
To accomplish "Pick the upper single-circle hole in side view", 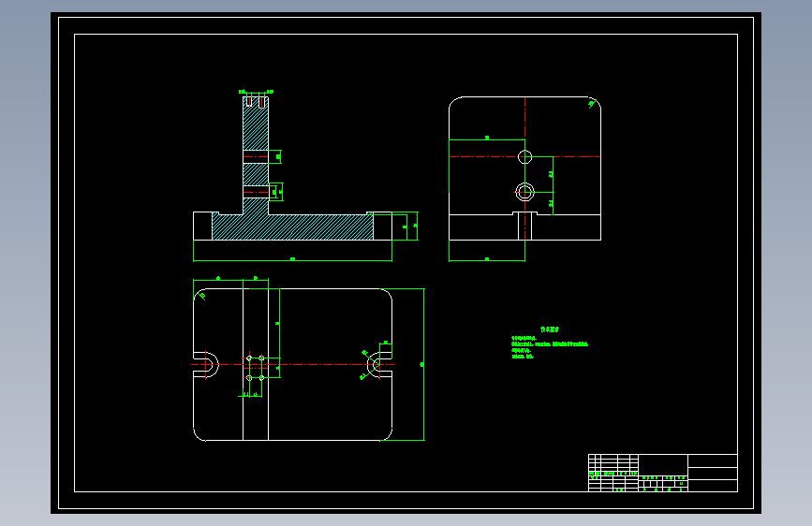I will [x=525, y=156].
